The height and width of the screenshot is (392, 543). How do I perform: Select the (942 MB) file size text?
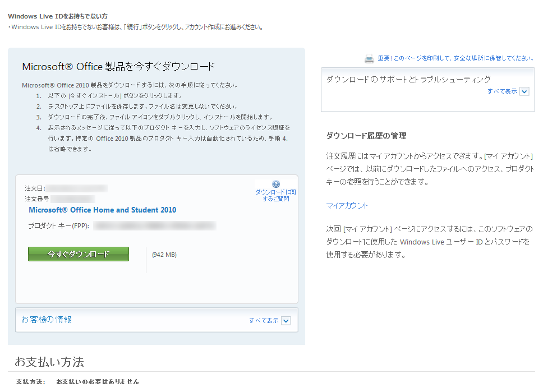coord(164,255)
